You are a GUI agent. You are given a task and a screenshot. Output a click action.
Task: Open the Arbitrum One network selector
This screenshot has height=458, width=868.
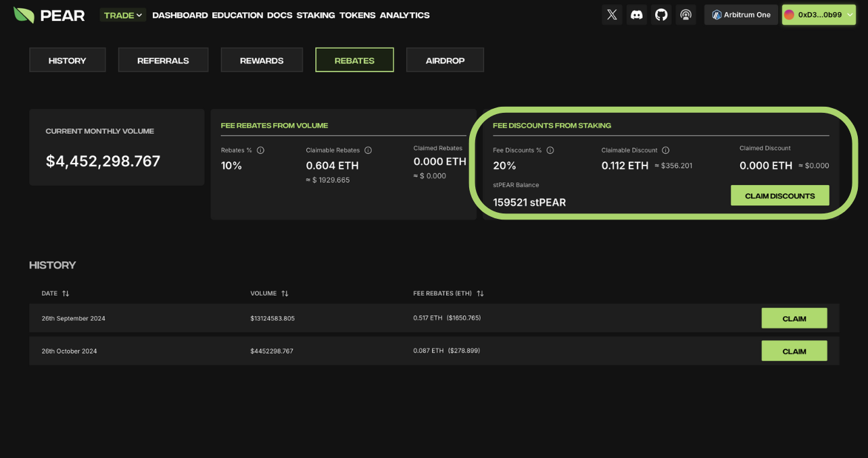[x=741, y=15]
